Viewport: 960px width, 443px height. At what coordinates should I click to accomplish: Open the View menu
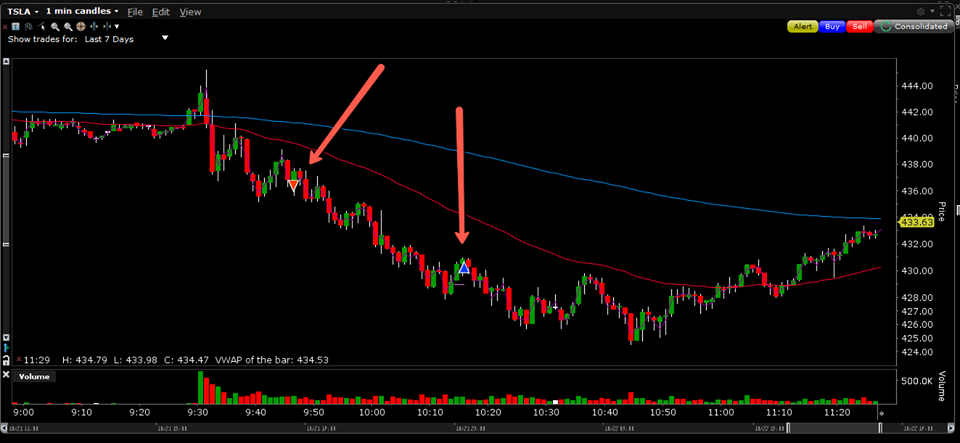(190, 12)
